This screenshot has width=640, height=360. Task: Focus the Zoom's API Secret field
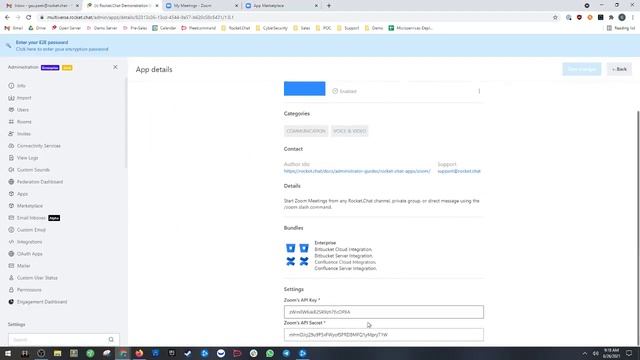(x=384, y=335)
